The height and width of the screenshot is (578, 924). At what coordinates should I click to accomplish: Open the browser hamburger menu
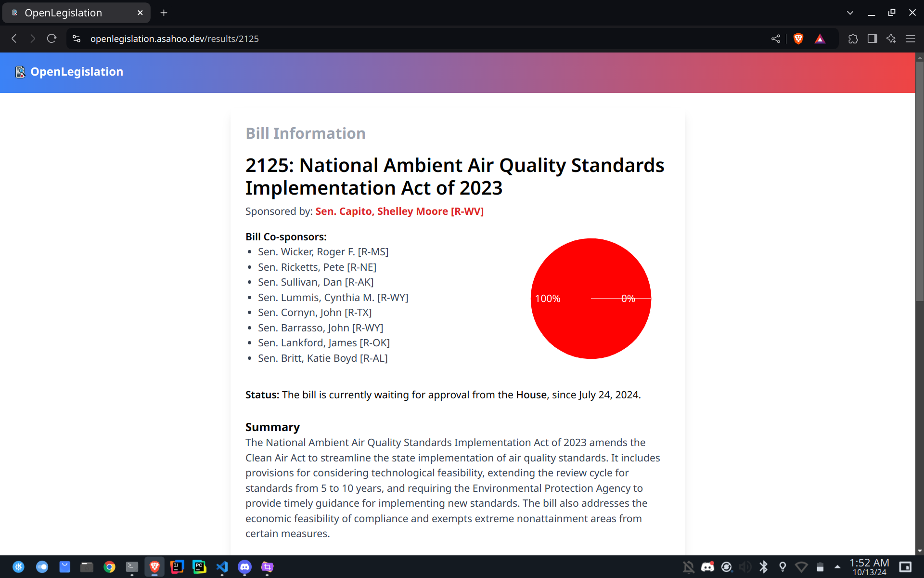click(x=911, y=39)
